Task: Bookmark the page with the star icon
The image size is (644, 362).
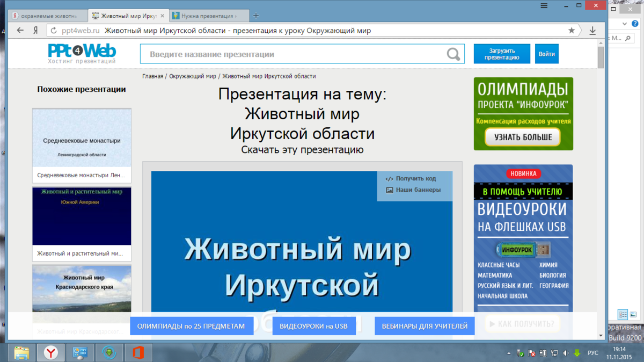Action: (572, 31)
